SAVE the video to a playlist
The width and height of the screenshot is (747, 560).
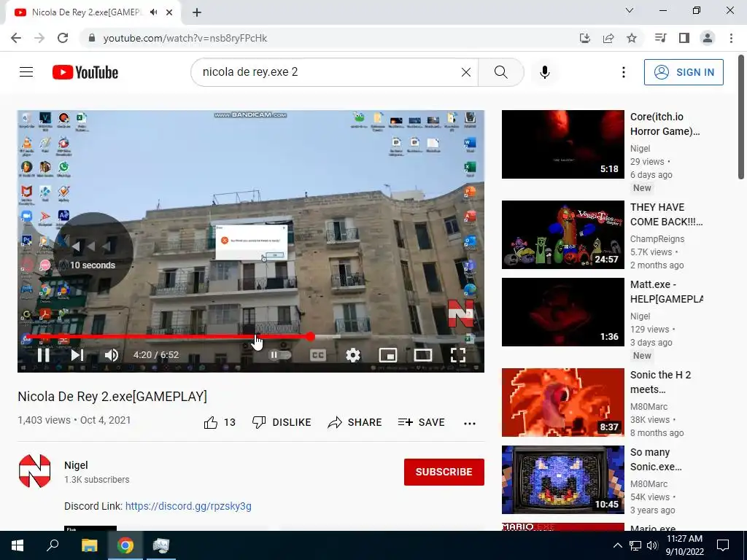click(x=422, y=422)
